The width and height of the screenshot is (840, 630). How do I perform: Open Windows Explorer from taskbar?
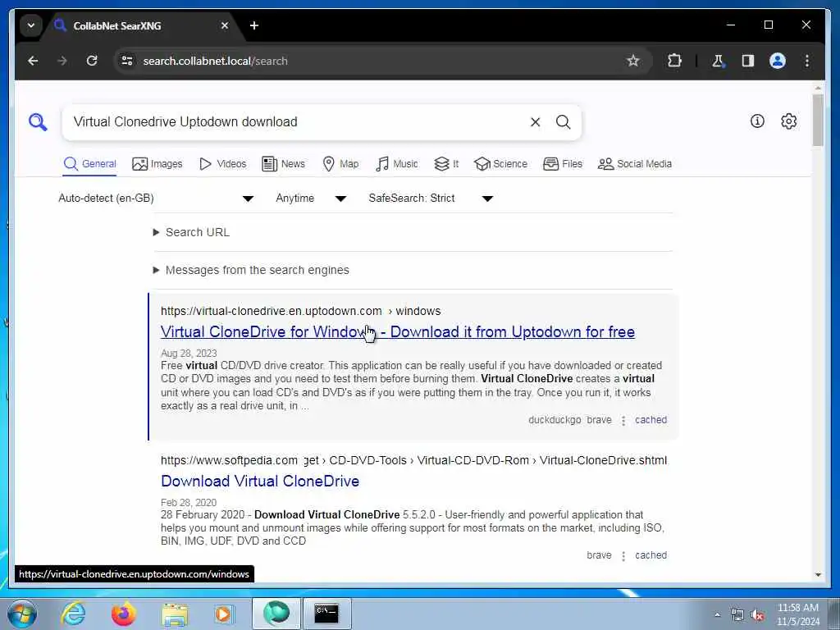point(175,614)
